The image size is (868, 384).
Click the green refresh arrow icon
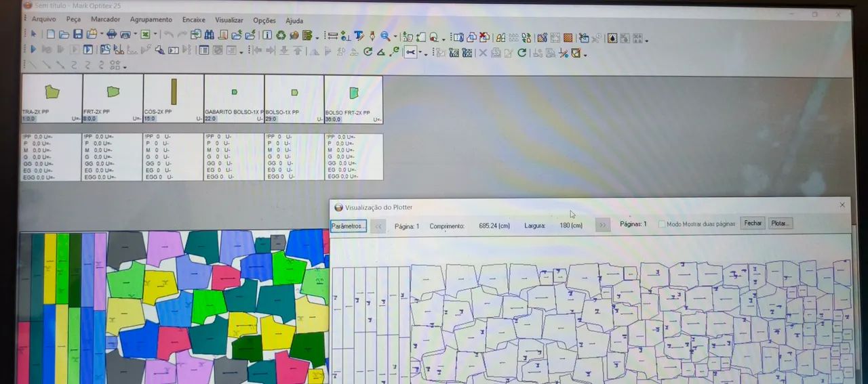[521, 52]
